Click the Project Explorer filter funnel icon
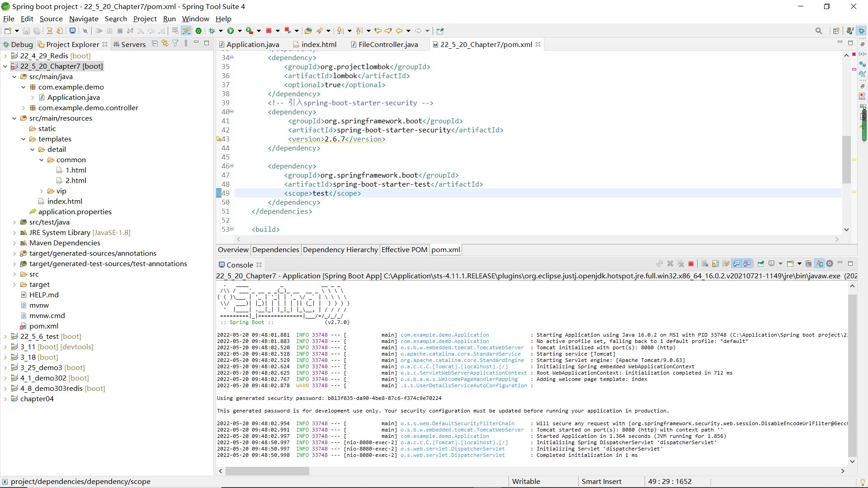The width and height of the screenshot is (868, 488). pos(175,43)
